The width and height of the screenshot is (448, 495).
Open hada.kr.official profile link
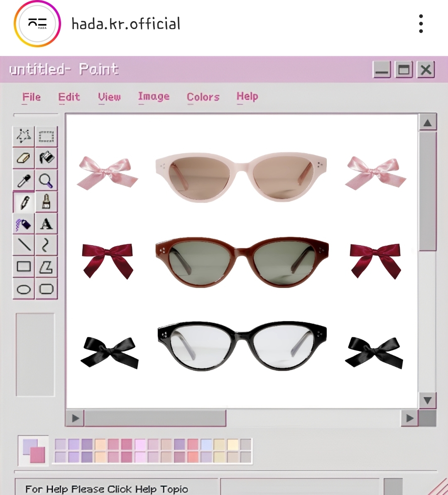(x=126, y=24)
